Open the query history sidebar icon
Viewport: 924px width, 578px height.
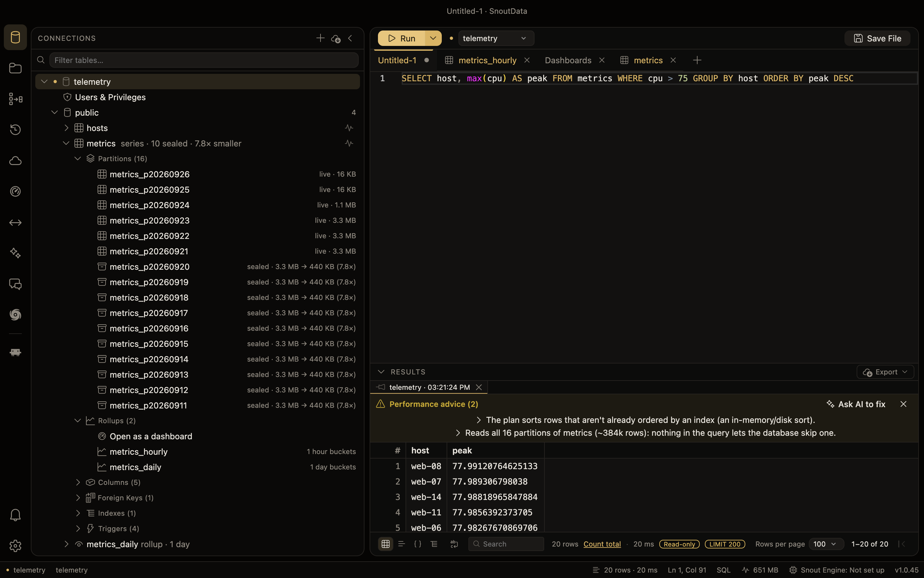(15, 130)
